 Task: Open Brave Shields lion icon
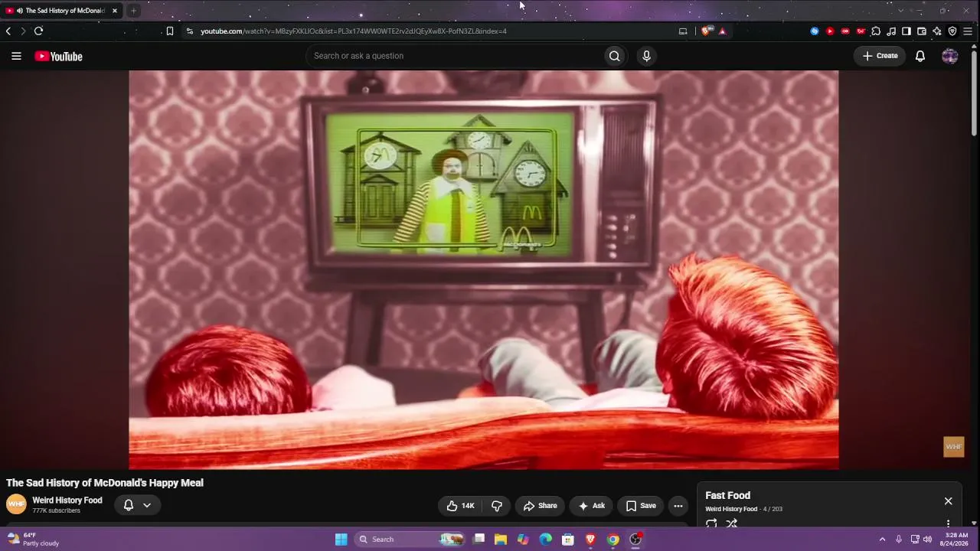(706, 31)
